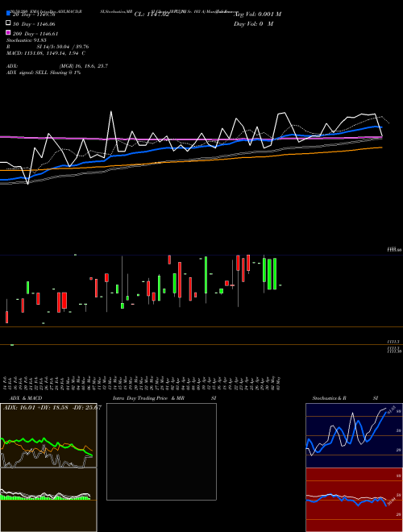Click the ADX signal SELL text
403x532 pixels.
click(44, 73)
